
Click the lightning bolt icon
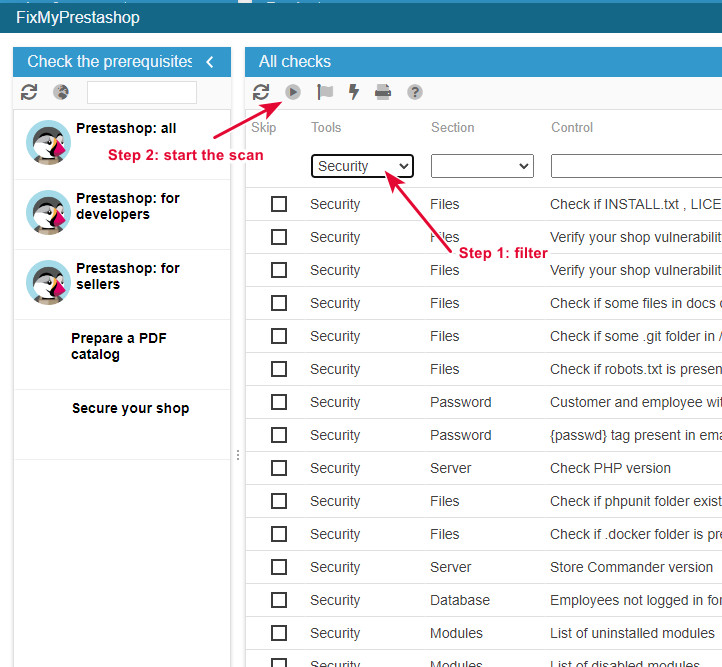(x=353, y=92)
